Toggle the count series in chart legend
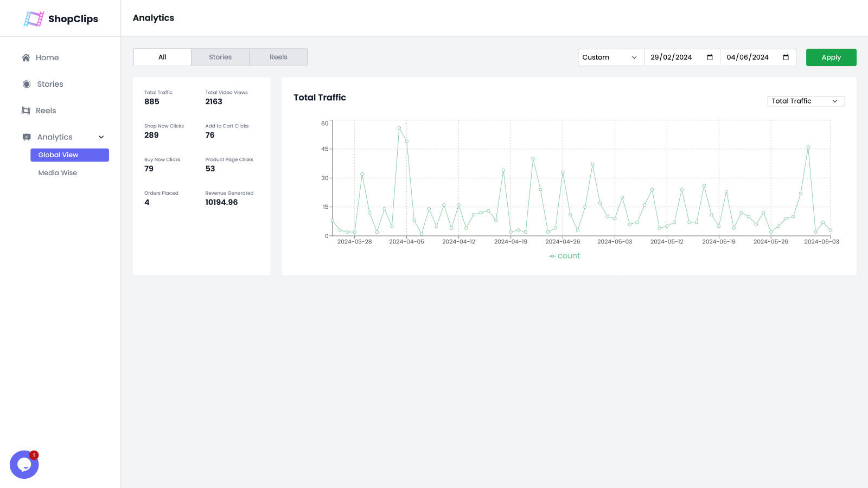 [565, 255]
